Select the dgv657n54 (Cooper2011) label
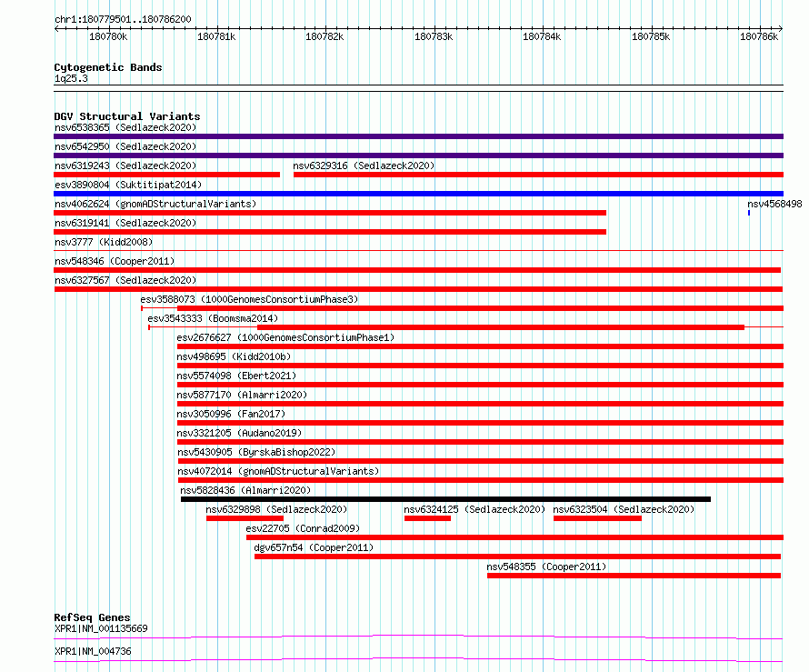This screenshot has width=809, height=672. coord(314,547)
